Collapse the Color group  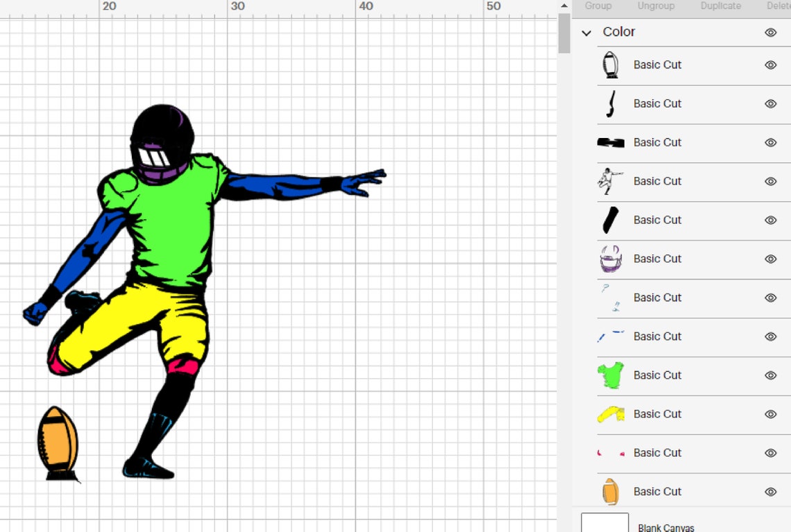coord(586,33)
